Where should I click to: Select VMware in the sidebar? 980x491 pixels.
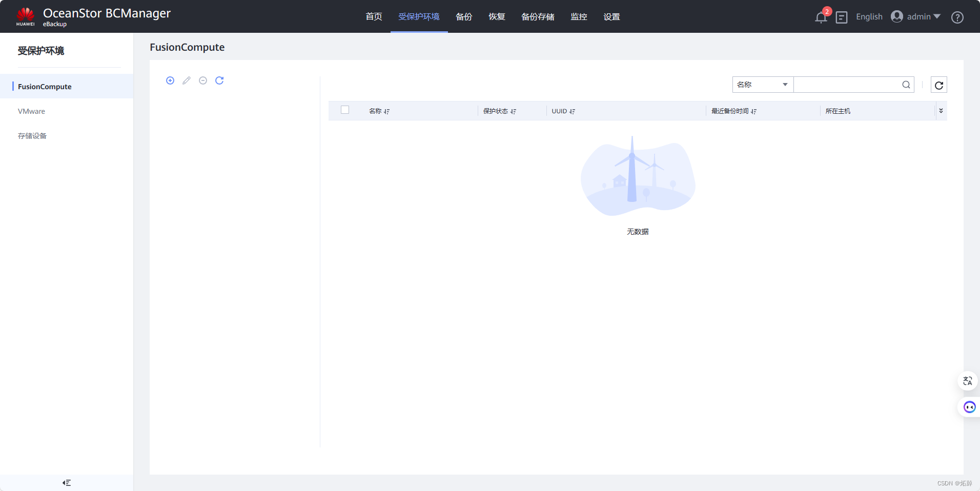(x=31, y=111)
